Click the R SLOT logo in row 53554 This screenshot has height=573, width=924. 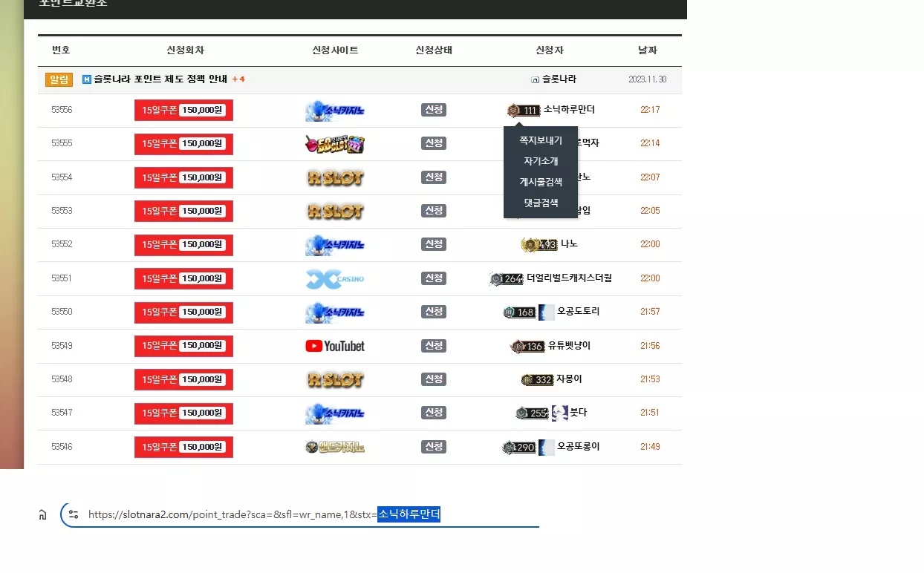pyautogui.click(x=335, y=177)
